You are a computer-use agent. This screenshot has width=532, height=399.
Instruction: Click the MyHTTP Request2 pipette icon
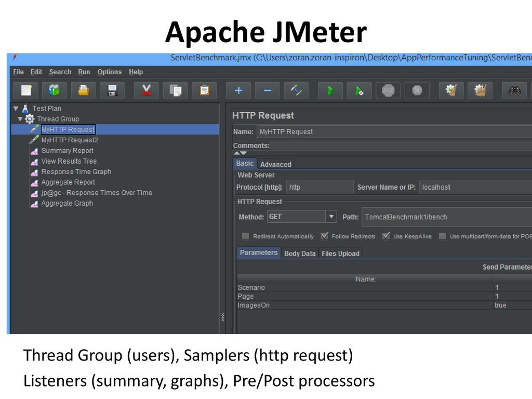pyautogui.click(x=34, y=140)
